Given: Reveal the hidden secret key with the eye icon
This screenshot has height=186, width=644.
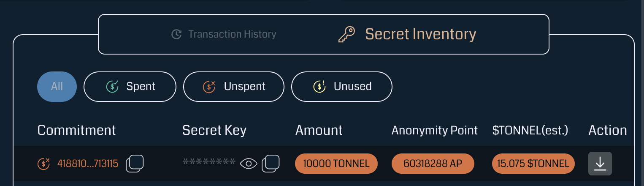Looking at the screenshot, I should click(x=249, y=164).
